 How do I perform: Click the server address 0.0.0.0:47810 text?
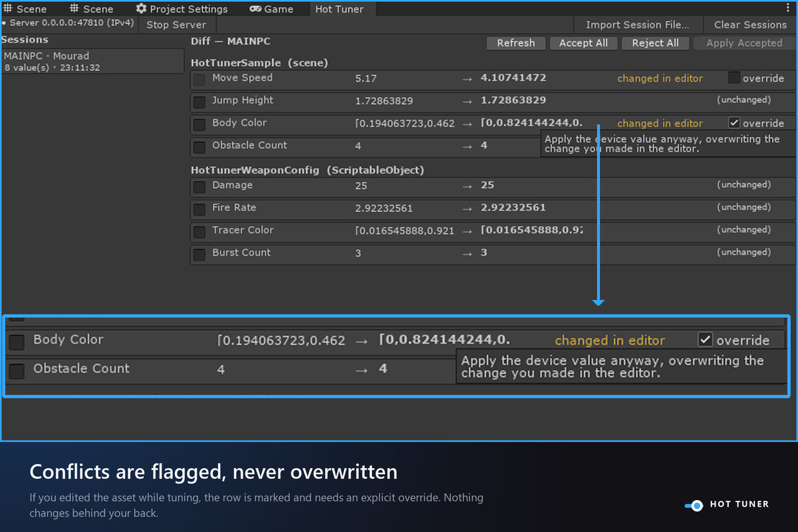[72, 23]
